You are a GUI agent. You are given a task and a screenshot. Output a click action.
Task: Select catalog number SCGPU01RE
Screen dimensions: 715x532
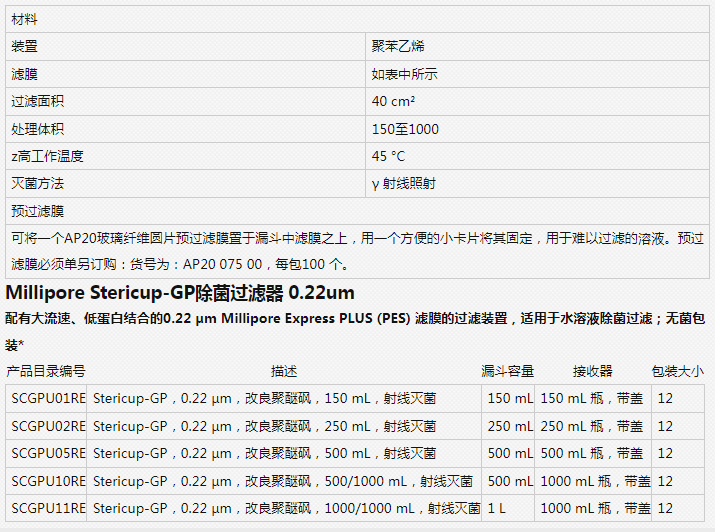46,398
